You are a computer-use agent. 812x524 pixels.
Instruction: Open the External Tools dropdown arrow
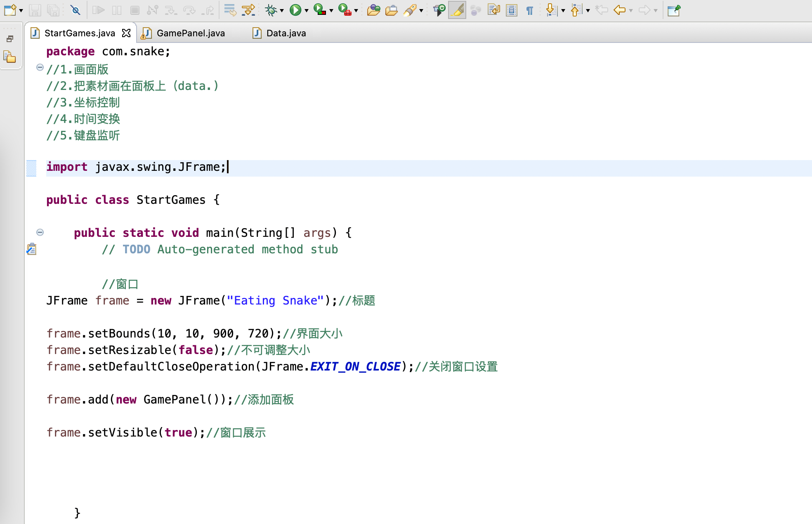point(356,11)
